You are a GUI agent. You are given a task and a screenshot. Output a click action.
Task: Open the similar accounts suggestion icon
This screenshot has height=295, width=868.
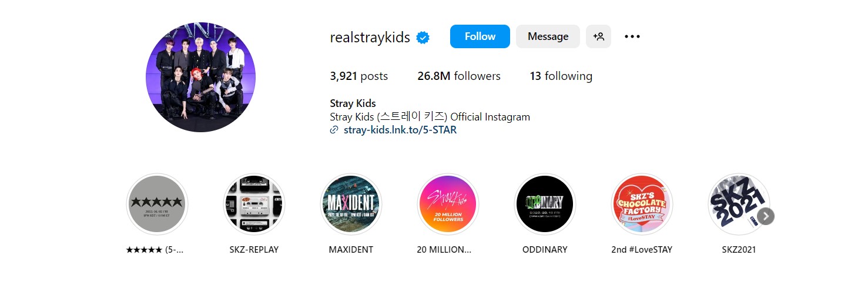(x=598, y=36)
